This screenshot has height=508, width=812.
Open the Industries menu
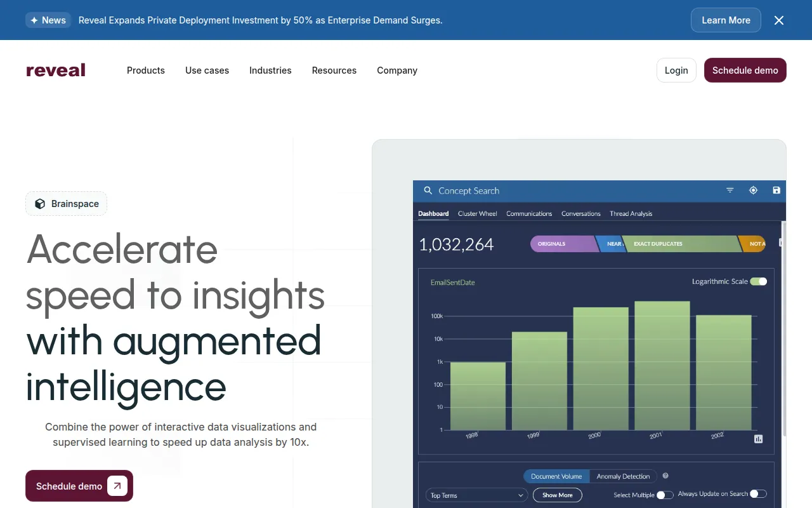270,70
